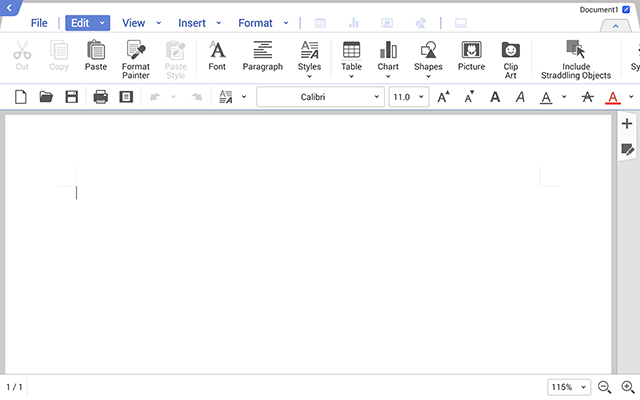This screenshot has height=400, width=640.
Task: Insert a Picture from the ribbon
Action: (471, 56)
